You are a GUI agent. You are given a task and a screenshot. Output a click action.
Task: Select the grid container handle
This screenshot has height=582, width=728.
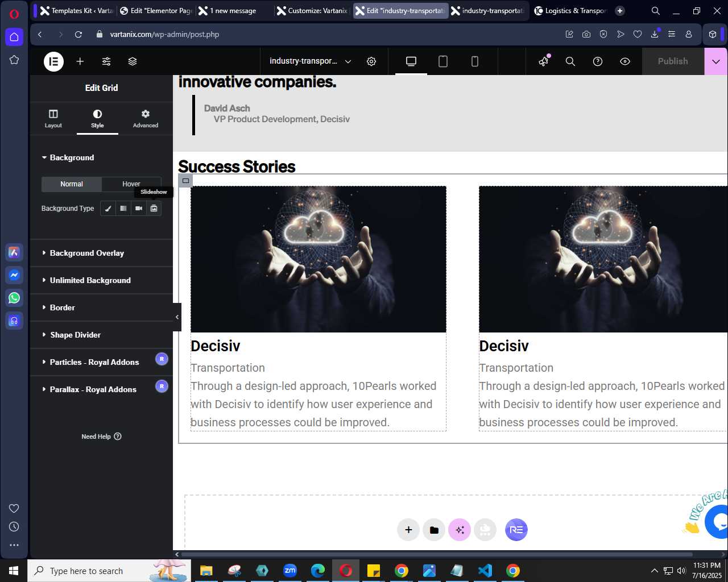point(185,181)
